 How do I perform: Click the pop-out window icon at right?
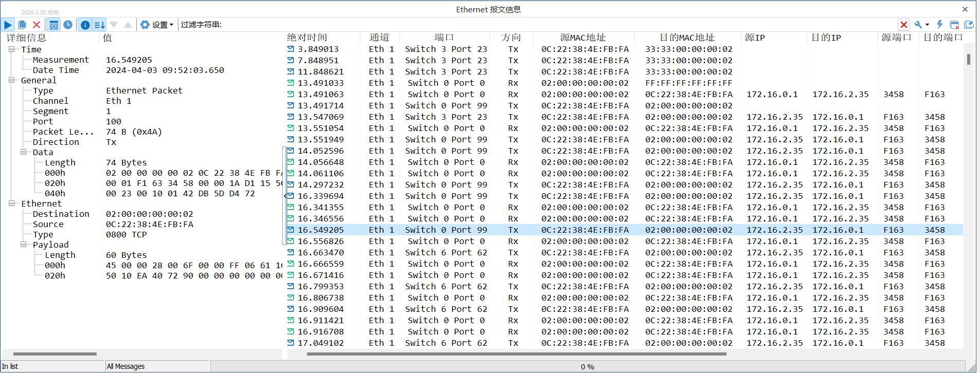969,25
